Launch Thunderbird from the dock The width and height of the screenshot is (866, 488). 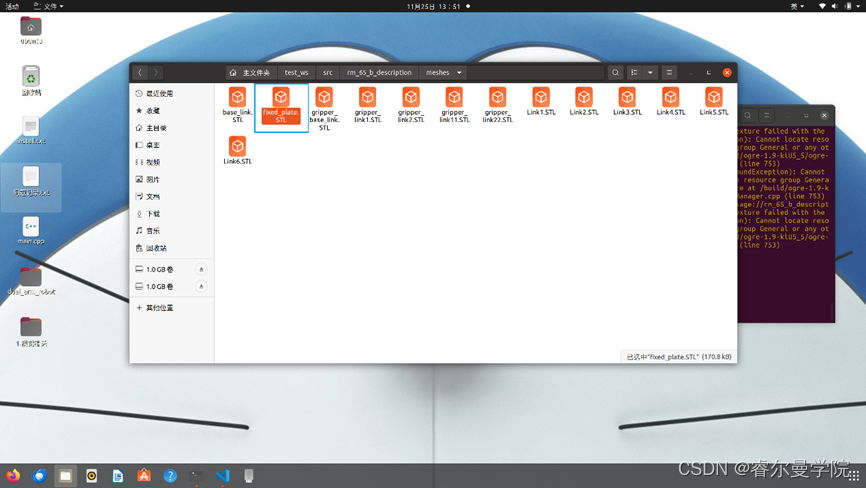point(39,475)
